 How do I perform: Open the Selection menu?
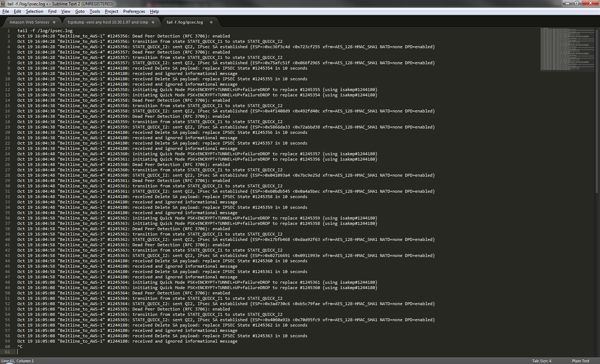[x=34, y=11]
